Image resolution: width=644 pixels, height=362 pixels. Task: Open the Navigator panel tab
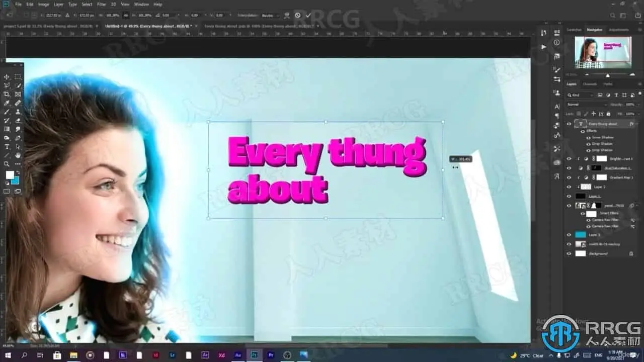point(594,30)
